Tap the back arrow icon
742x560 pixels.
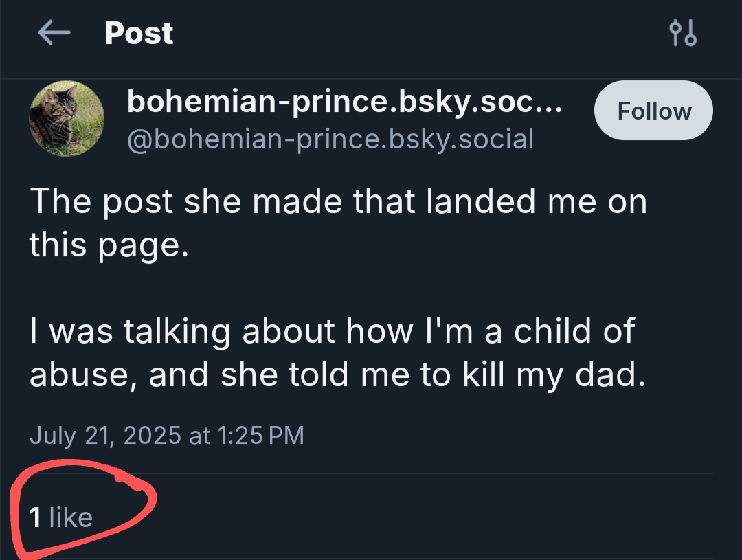[55, 33]
